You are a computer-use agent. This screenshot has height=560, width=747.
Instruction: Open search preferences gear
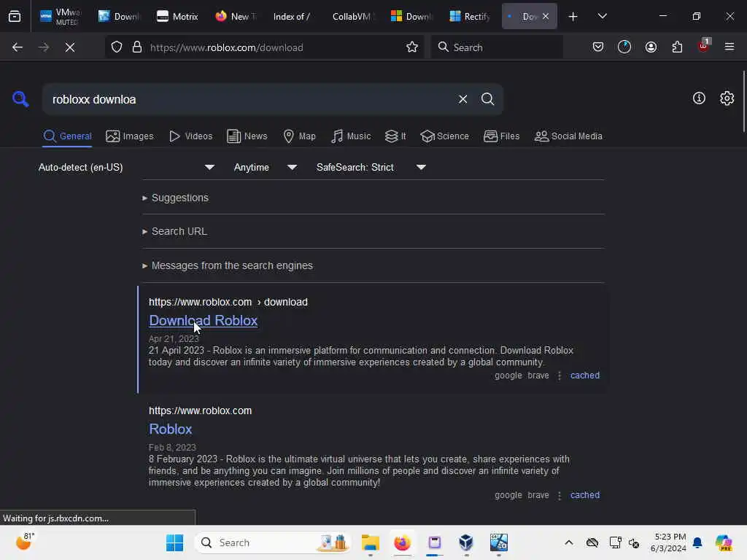pyautogui.click(x=727, y=98)
